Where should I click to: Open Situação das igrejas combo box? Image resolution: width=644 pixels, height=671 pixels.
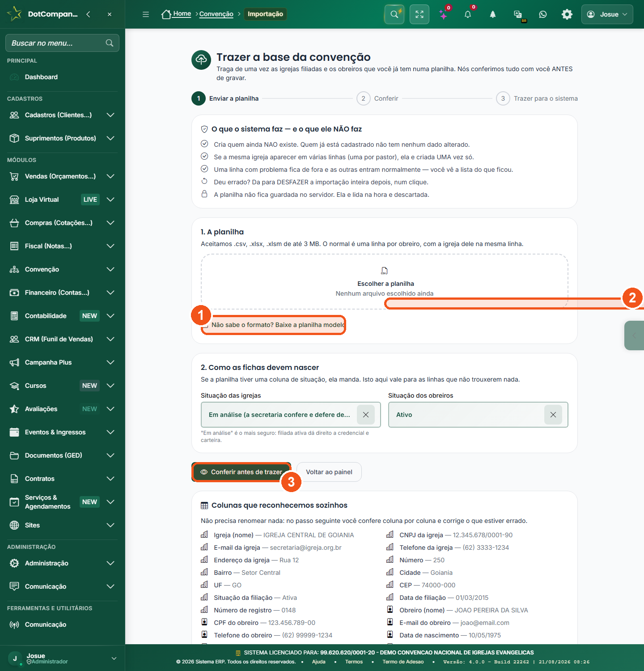291,415
